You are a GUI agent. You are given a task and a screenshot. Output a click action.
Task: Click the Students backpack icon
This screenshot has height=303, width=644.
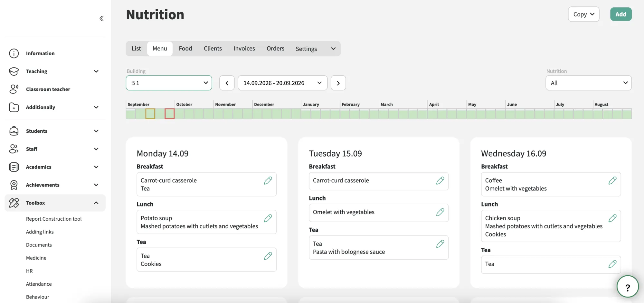coord(14,131)
